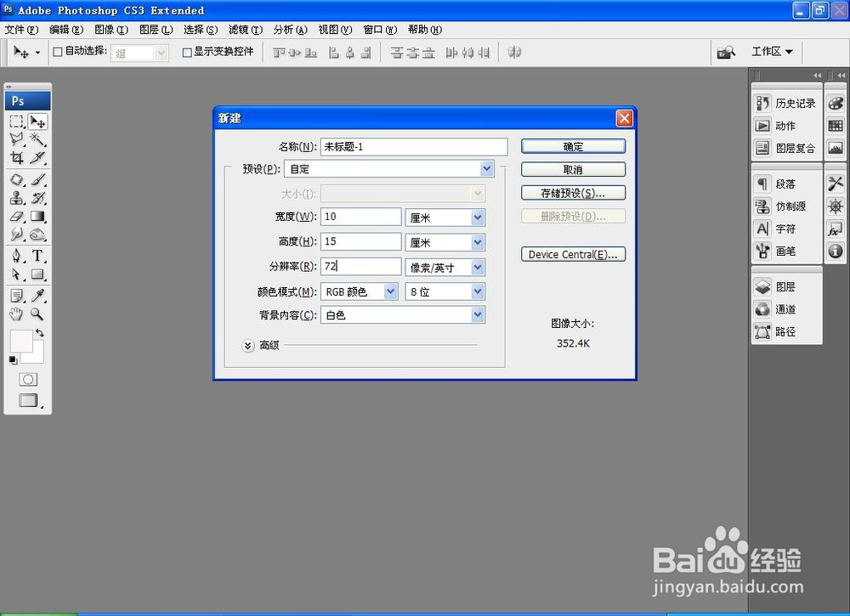
Task: Confirm new document with 确定 button
Action: pos(573,146)
